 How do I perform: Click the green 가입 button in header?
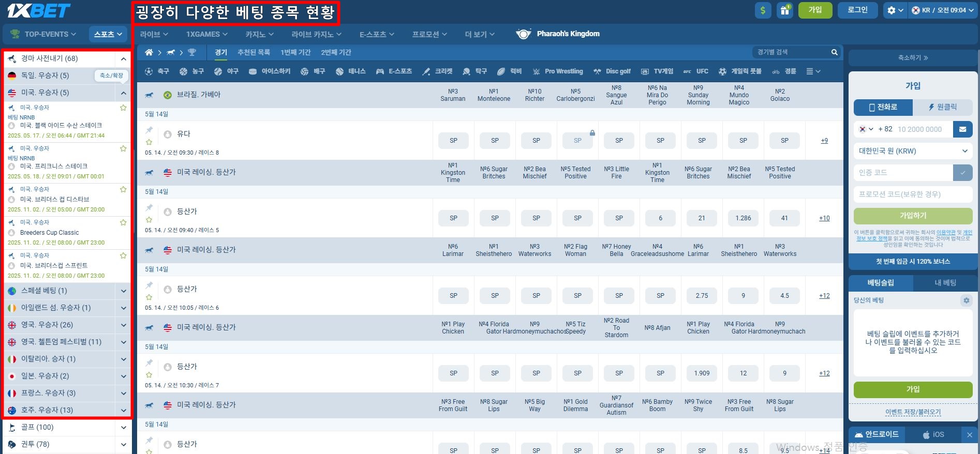click(815, 10)
